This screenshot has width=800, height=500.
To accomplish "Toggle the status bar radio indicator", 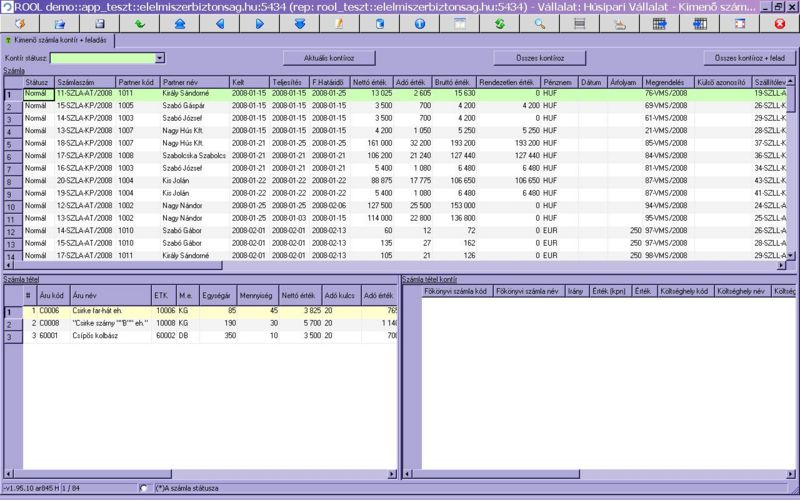I will [144, 488].
